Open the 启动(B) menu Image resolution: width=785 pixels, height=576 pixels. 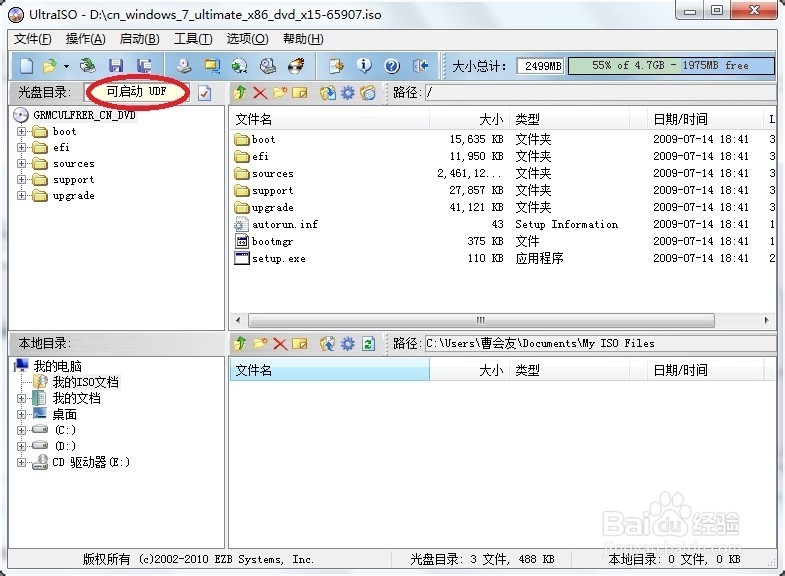(x=140, y=39)
